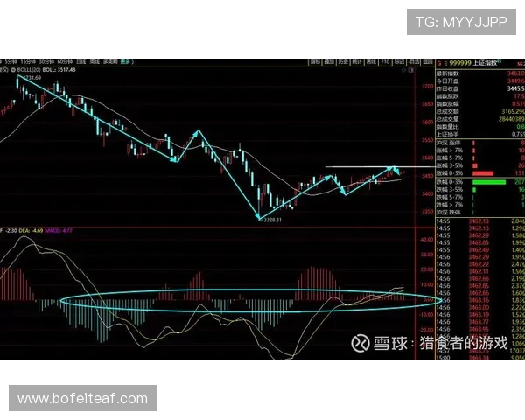Click the 999999 上证指数 stock title
Image resolution: width=525 pixels, height=420 pixels.
click(x=475, y=64)
